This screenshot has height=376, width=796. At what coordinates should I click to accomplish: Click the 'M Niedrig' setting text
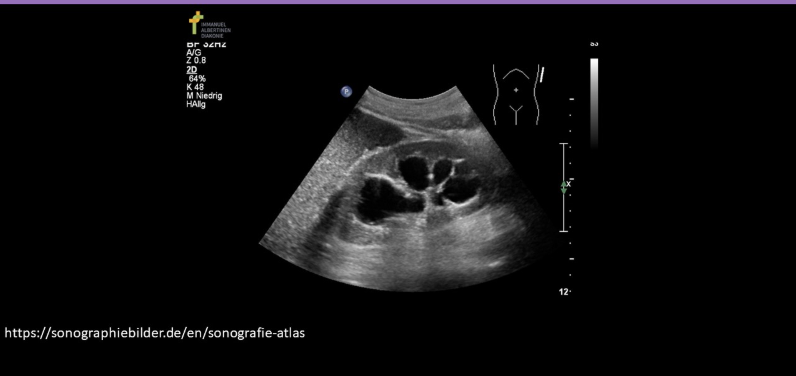pos(204,96)
